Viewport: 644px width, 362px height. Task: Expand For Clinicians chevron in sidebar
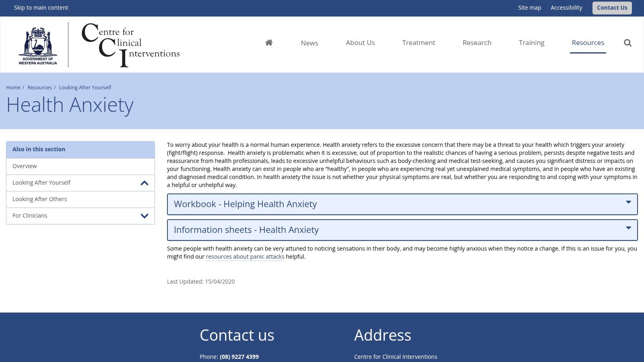pos(144,216)
